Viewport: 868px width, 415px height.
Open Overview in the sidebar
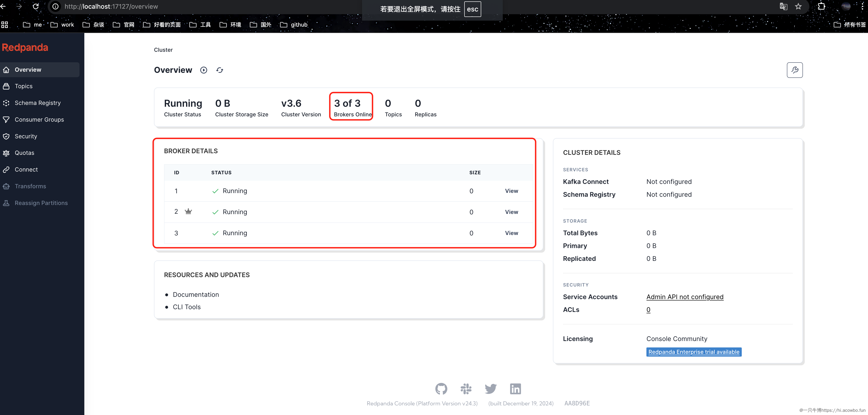[40, 70]
